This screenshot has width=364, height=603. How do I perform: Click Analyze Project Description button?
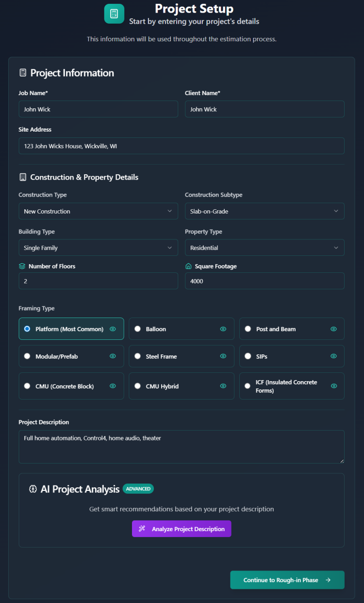(x=182, y=529)
